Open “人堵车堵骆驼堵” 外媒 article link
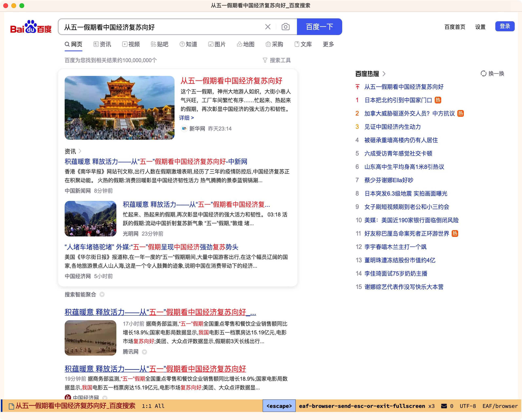522x420 pixels. click(x=152, y=247)
